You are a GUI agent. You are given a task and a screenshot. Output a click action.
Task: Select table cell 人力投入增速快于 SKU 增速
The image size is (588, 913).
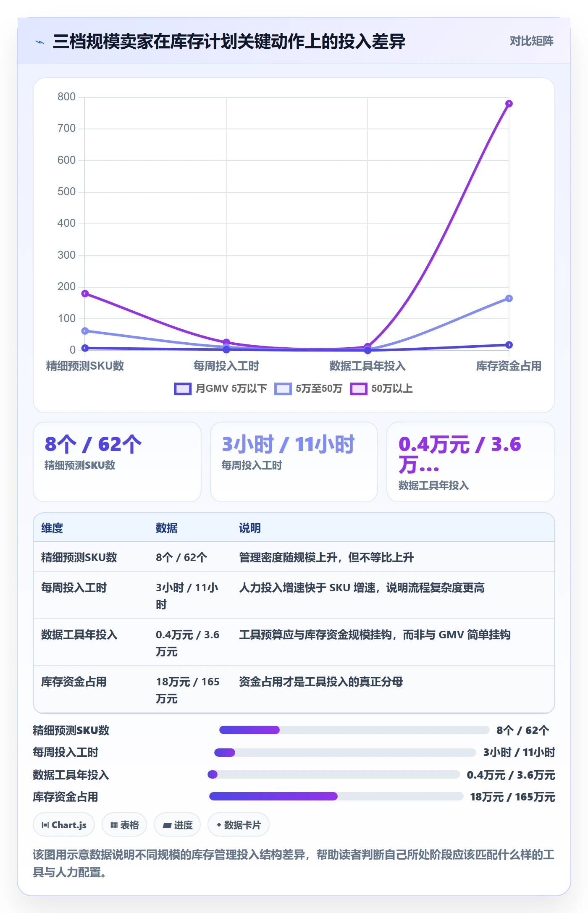point(362,588)
